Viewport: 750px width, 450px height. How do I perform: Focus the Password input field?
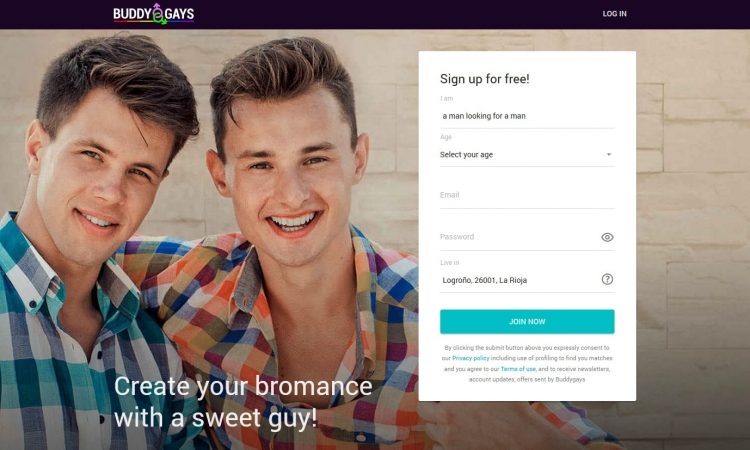[519, 237]
